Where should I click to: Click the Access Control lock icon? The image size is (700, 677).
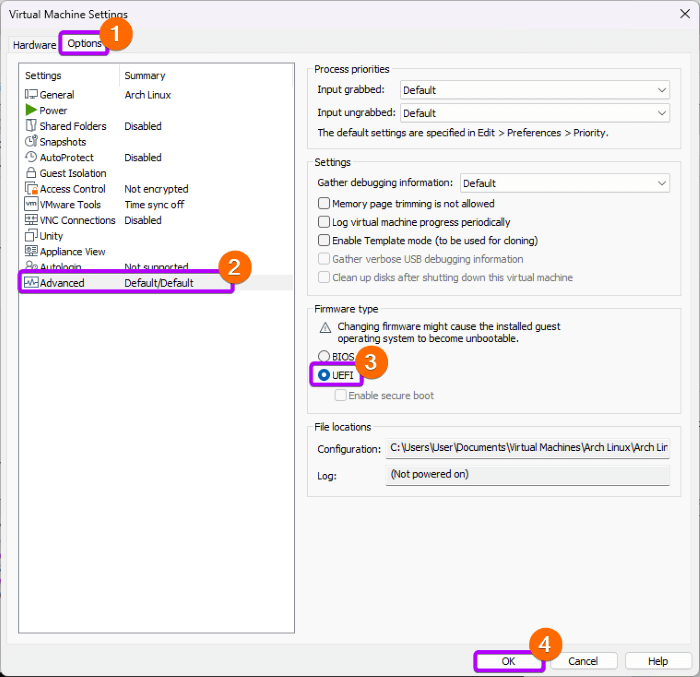tap(31, 188)
